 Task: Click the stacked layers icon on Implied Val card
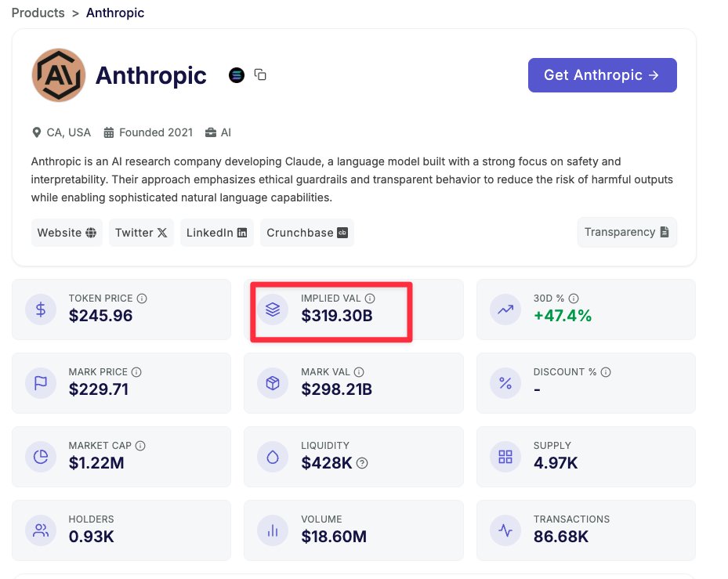click(x=273, y=309)
